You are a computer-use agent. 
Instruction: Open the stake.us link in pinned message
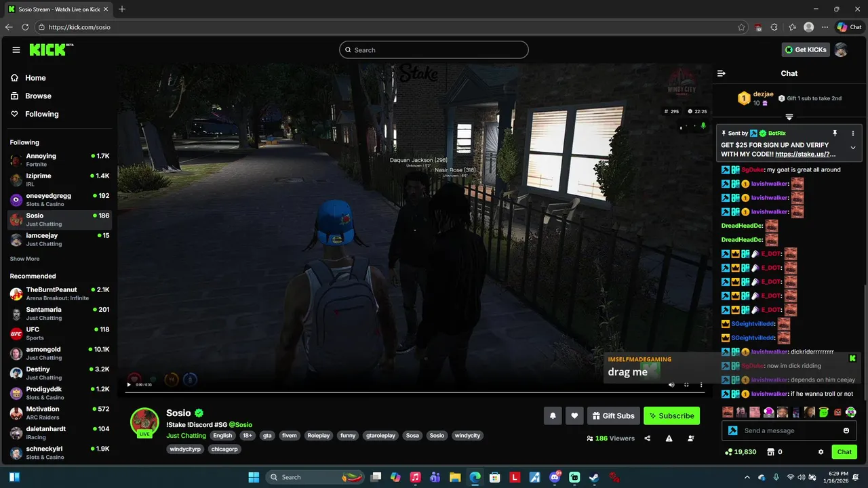805,155
